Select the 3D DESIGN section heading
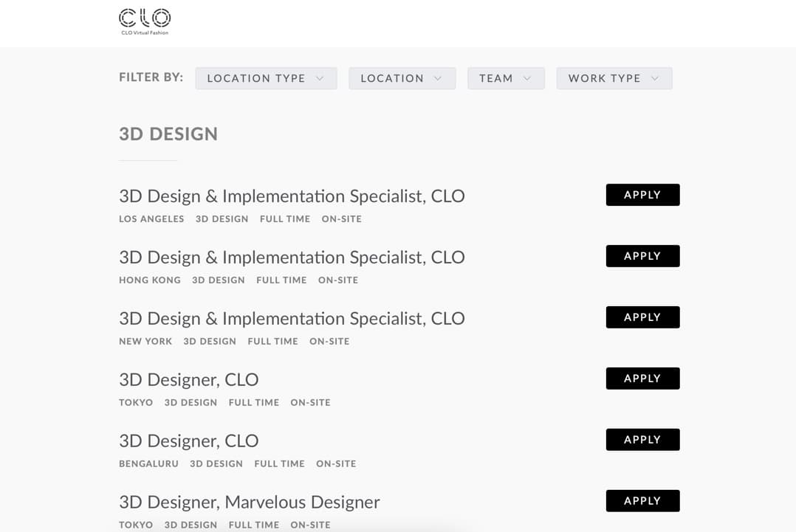Viewport: 796px width, 532px height. coord(168,134)
